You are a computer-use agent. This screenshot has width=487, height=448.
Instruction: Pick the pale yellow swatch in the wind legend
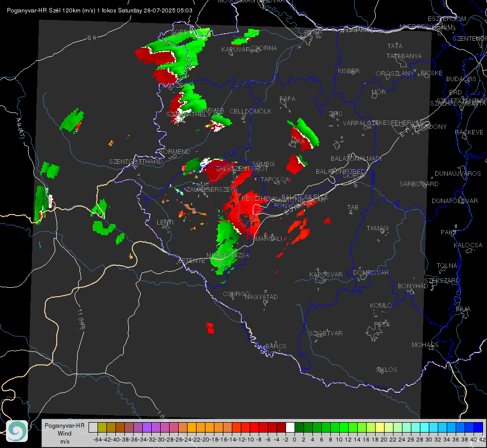click(380, 427)
